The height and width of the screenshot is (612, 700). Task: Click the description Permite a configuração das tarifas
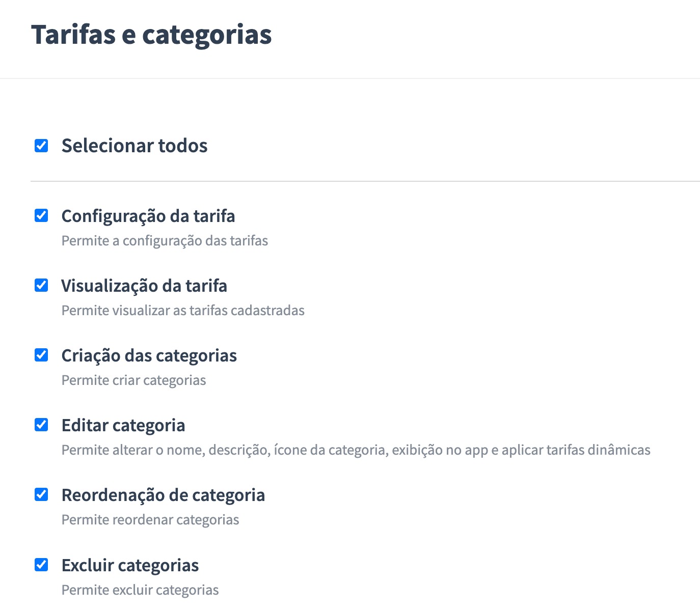point(165,241)
